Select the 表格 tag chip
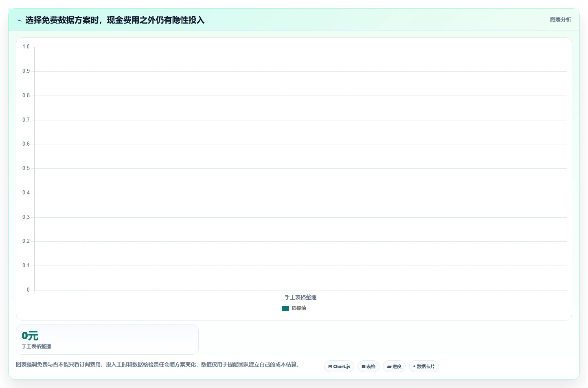The image size is (588, 388). point(369,366)
